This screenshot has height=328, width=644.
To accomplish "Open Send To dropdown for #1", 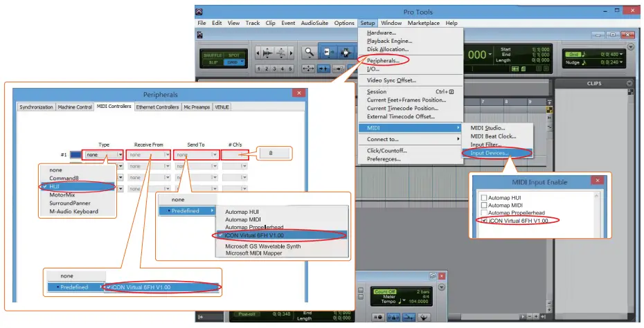I will click(x=197, y=155).
